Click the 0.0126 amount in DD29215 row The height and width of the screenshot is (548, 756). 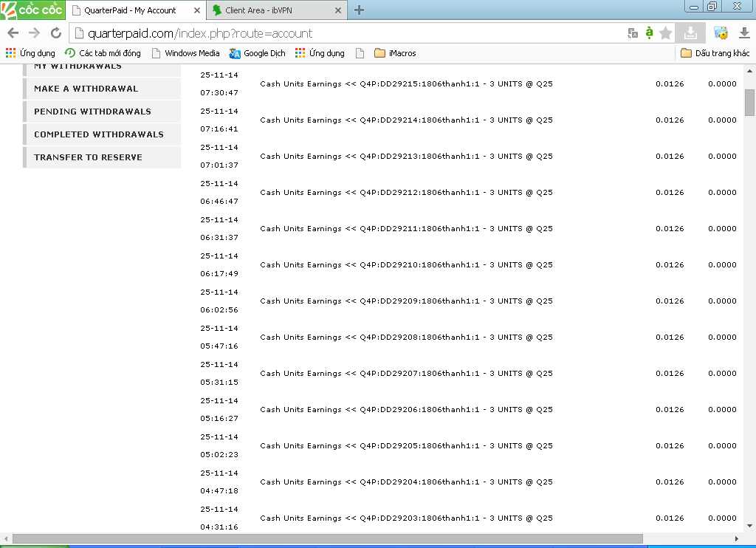coord(670,84)
